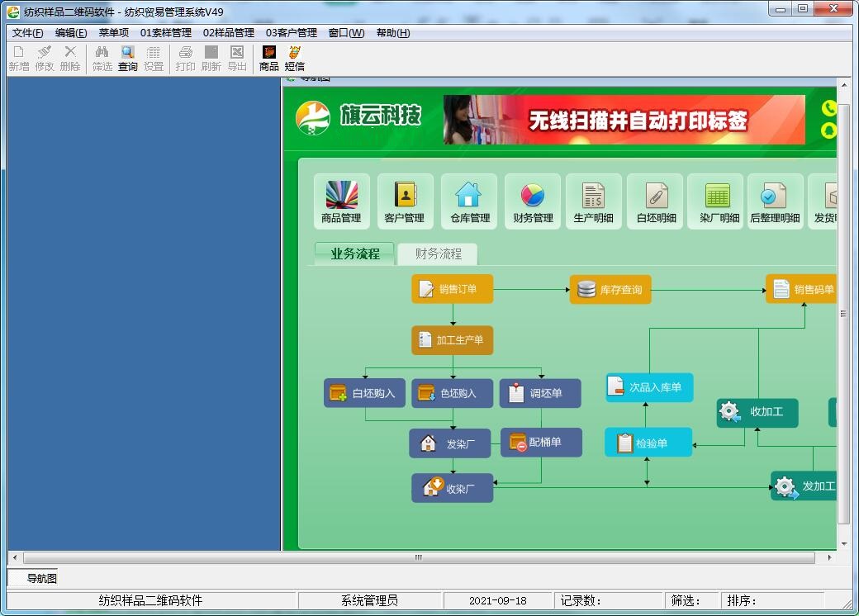Open the 短信 (SMS) toolbar icon

point(294,59)
